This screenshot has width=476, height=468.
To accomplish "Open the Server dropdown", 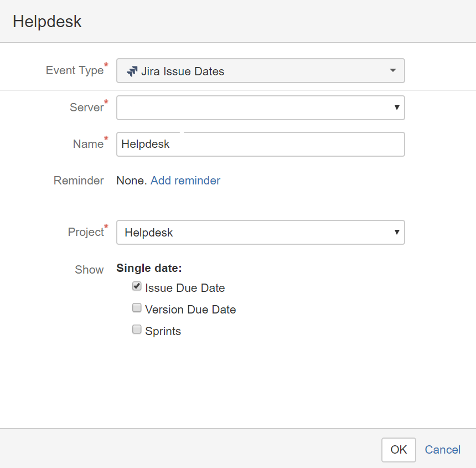I will [261, 108].
